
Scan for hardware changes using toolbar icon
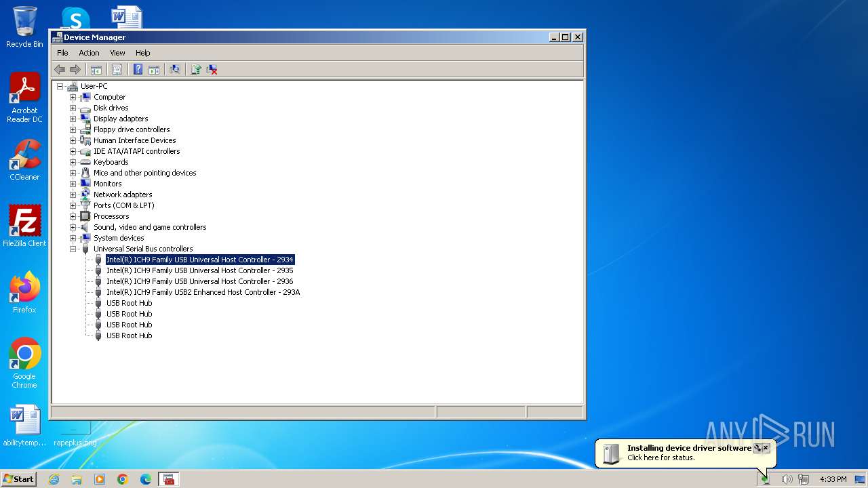(175, 69)
